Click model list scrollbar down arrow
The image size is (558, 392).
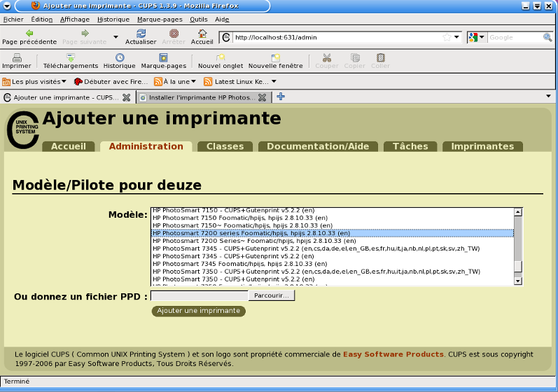tap(518, 281)
